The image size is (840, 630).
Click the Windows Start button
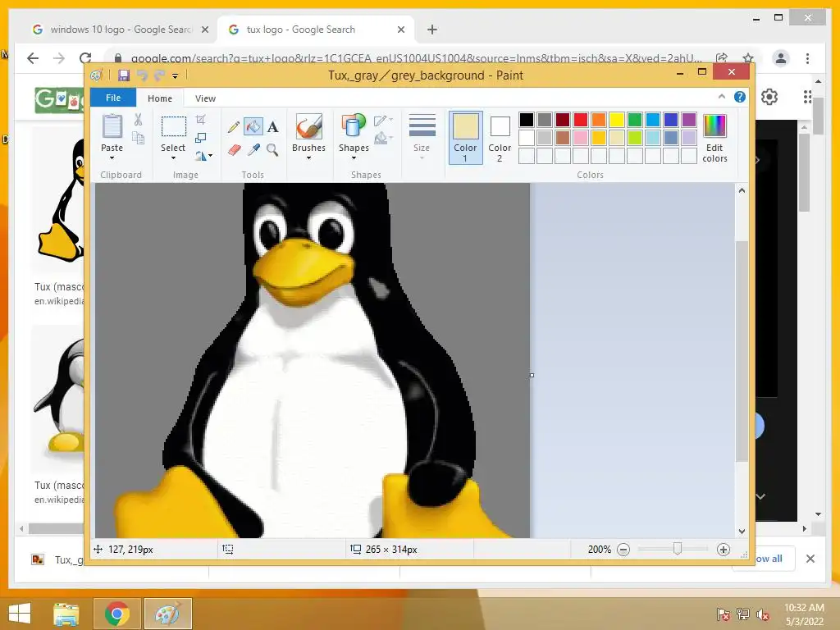(x=20, y=614)
